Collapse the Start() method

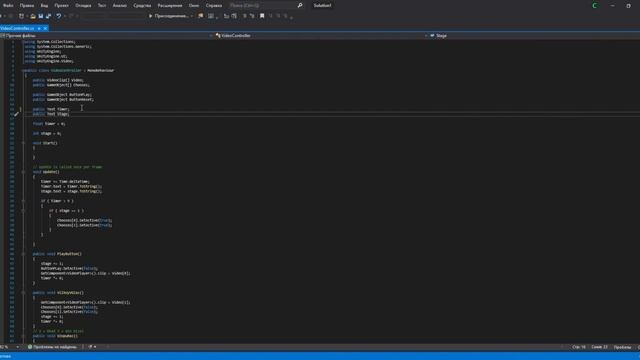(23, 143)
